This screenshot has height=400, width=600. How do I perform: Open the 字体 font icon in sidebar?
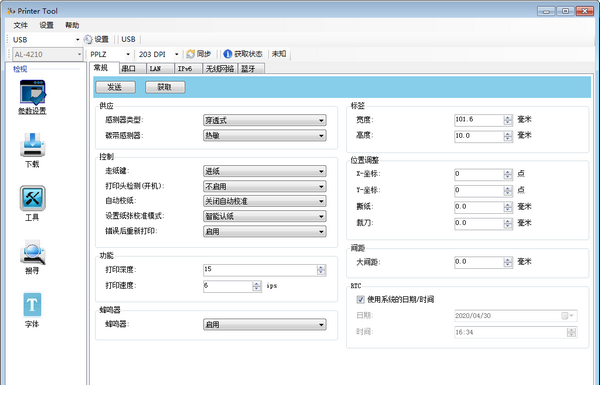[x=33, y=305]
